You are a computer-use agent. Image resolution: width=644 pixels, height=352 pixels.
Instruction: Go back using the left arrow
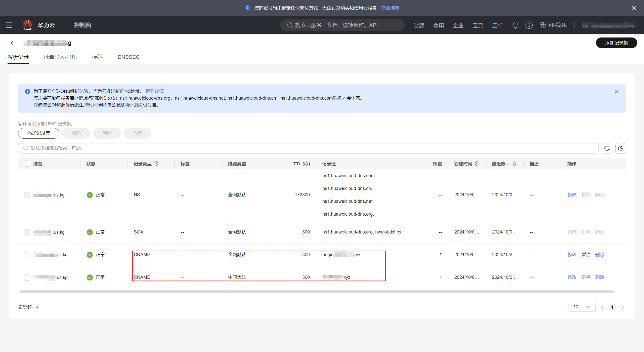(12, 43)
